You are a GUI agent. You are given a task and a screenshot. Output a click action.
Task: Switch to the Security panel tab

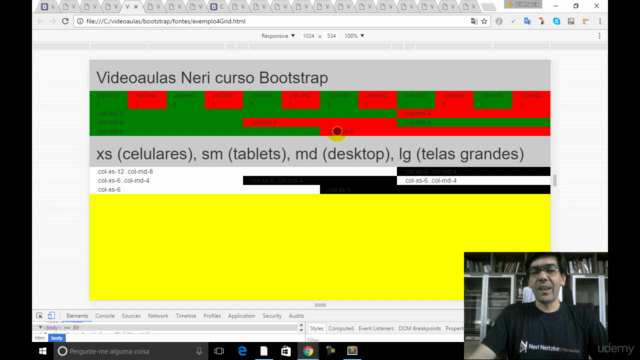[x=272, y=316]
